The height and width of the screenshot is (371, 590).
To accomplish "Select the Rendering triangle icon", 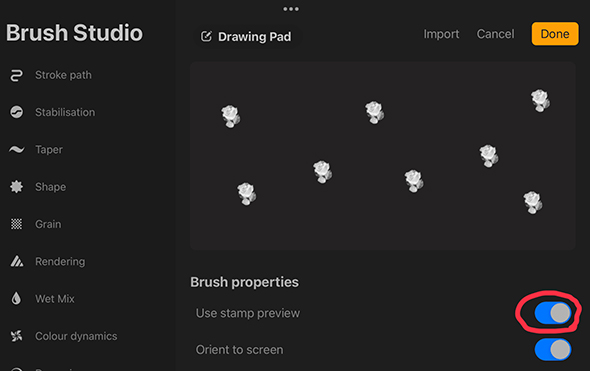I will (16, 261).
